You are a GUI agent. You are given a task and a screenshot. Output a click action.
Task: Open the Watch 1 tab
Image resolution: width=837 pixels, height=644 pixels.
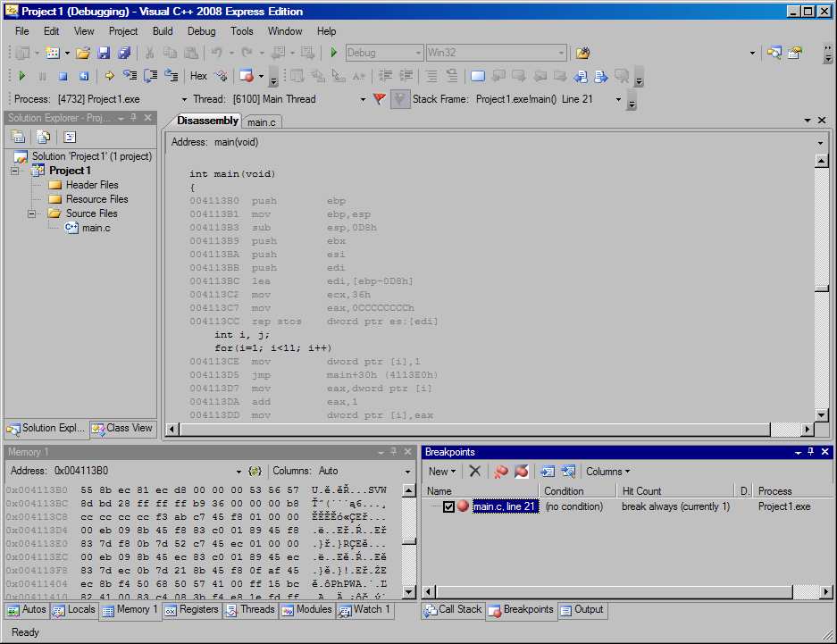(x=365, y=609)
